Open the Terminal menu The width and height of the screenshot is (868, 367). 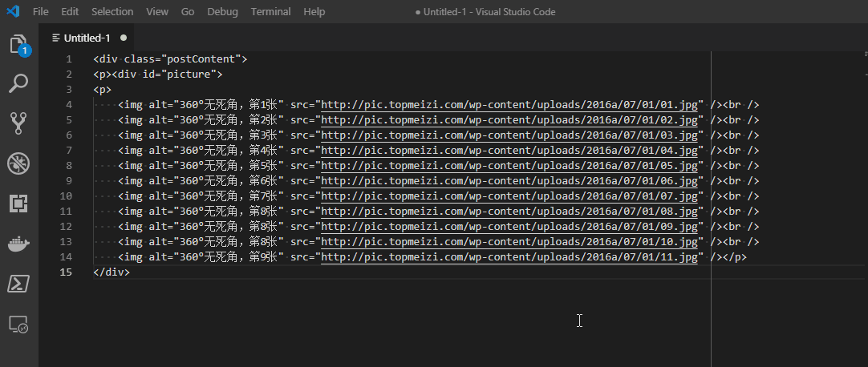(x=270, y=12)
